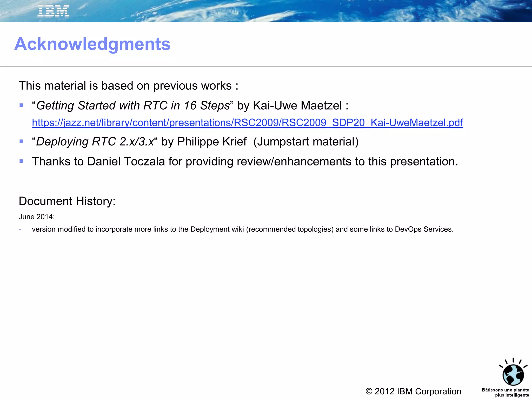Click the '© 2012 IBM Corporation' footer
532x399 pixels.
coord(413,391)
